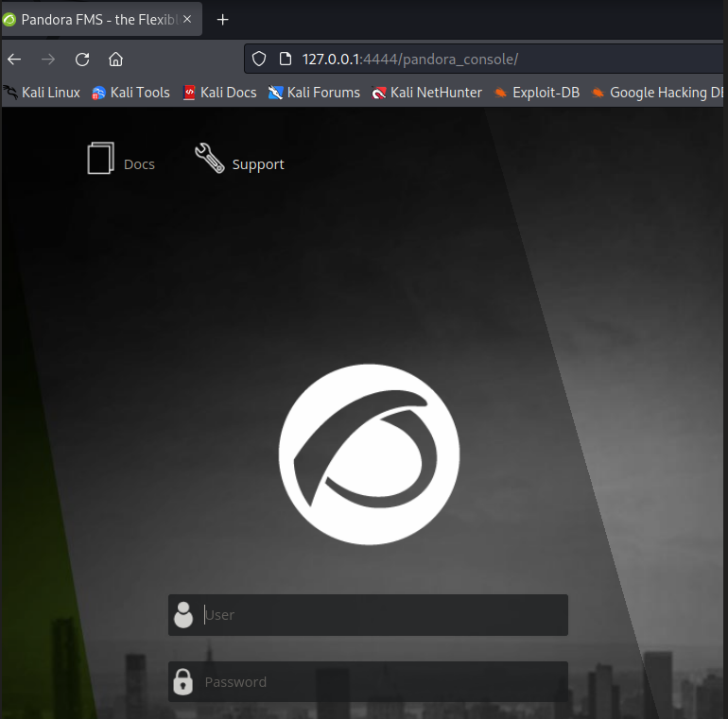Show site information next to the URL
The height and width of the screenshot is (719, 728).
coord(286,59)
